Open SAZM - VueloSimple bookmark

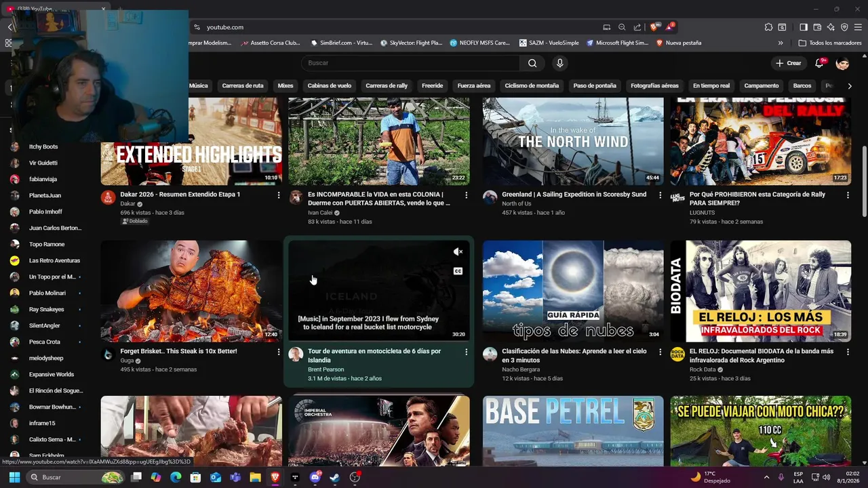(549, 43)
